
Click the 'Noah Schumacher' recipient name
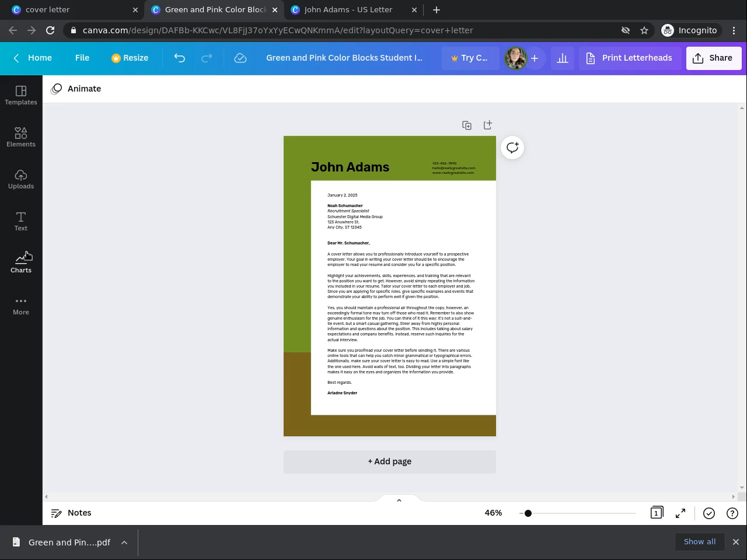345,206
